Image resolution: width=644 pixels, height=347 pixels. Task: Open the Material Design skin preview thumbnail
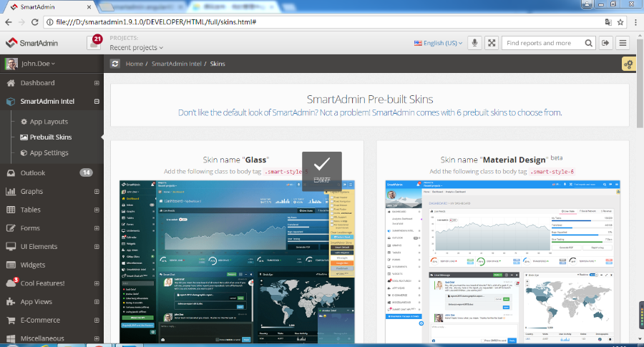(x=503, y=262)
